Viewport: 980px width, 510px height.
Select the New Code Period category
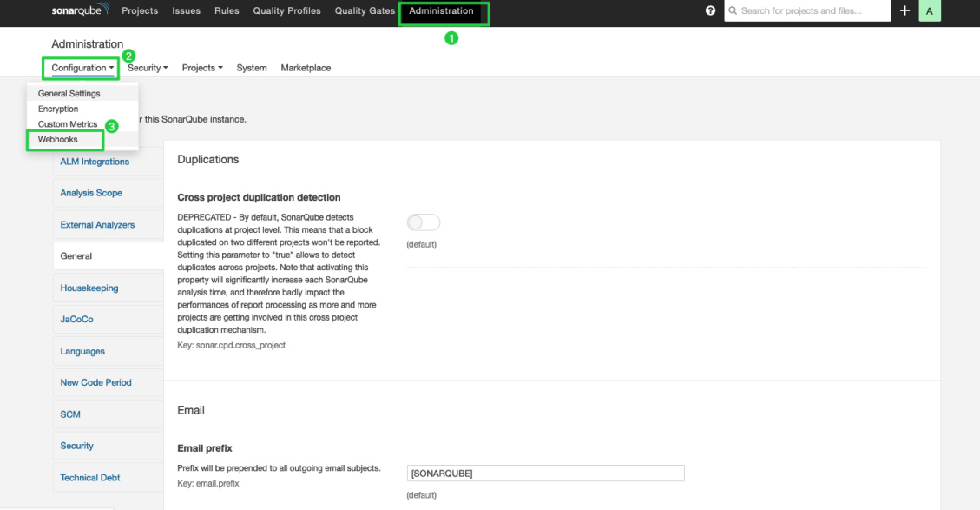pyautogui.click(x=95, y=382)
